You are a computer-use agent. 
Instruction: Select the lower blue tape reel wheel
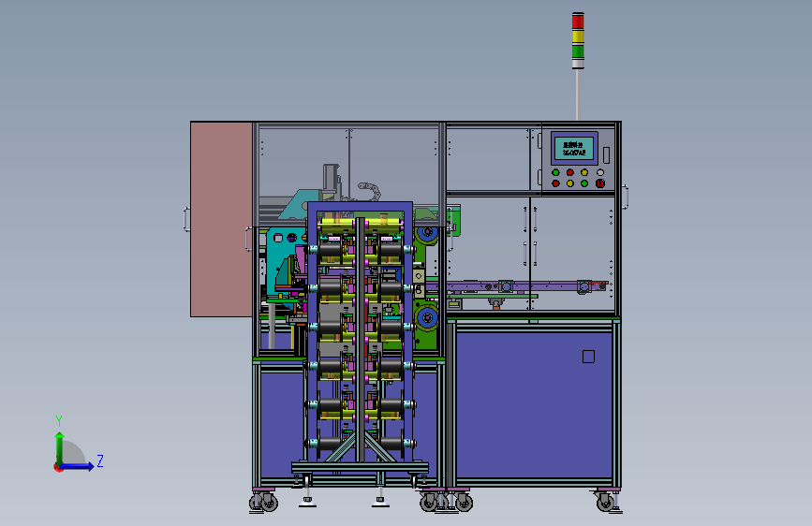click(428, 318)
